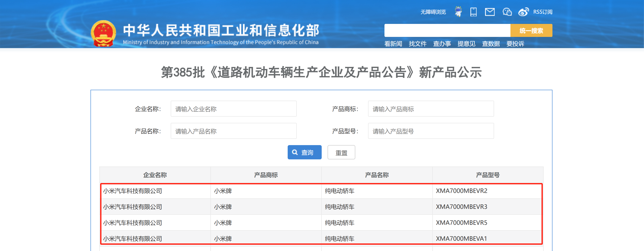Select 看新闻 in header navigation

pos(393,44)
